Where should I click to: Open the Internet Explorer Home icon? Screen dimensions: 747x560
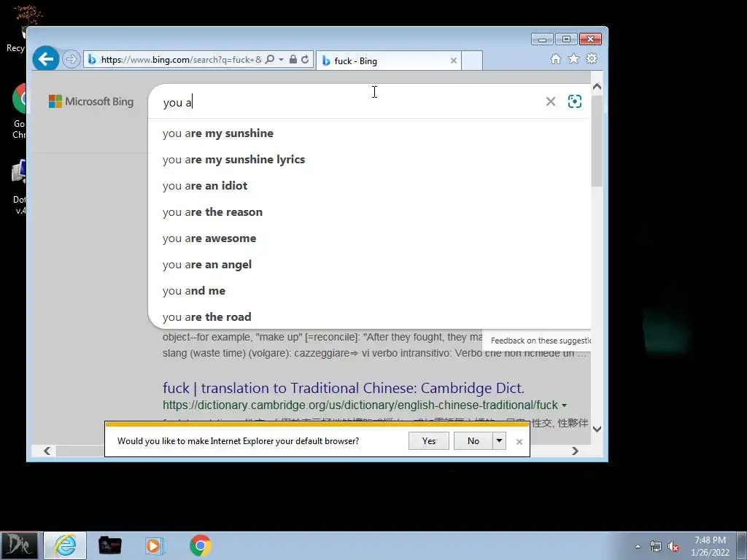tap(555, 58)
